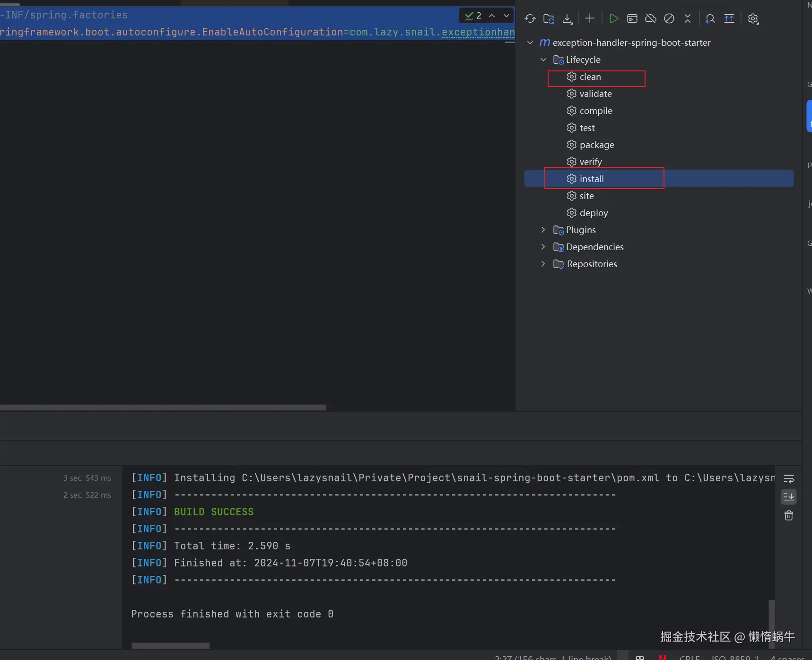Screen dimensions: 812x660
Task: Click the 'Process finished with exit code 0' line
Action: tap(232, 614)
